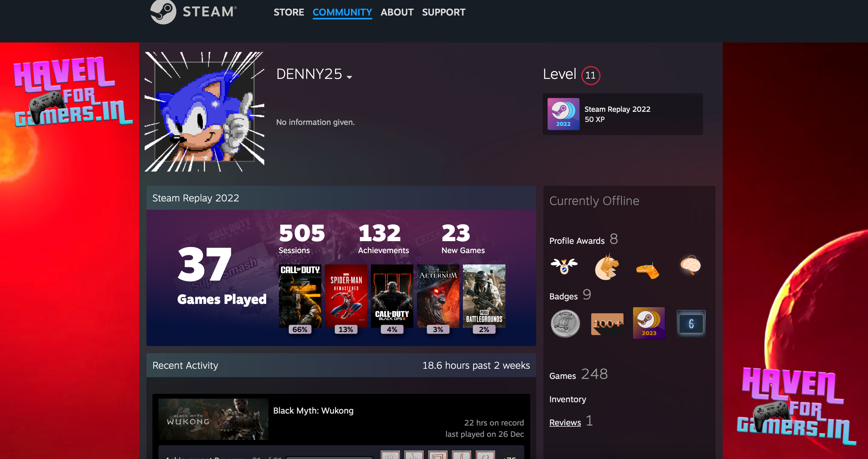
Task: Open the Call of Duty 66% game cover
Action: coord(299,296)
